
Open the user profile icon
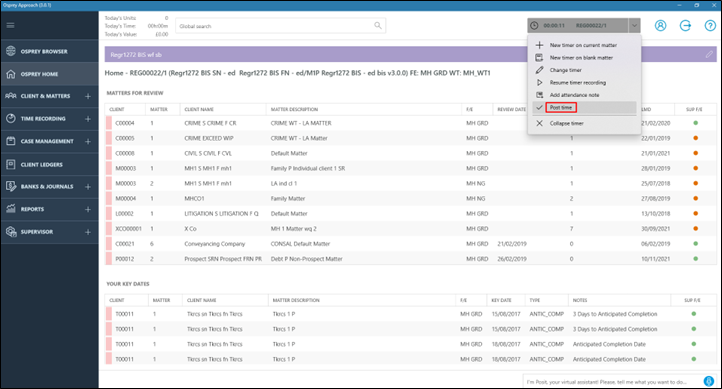[x=660, y=26]
